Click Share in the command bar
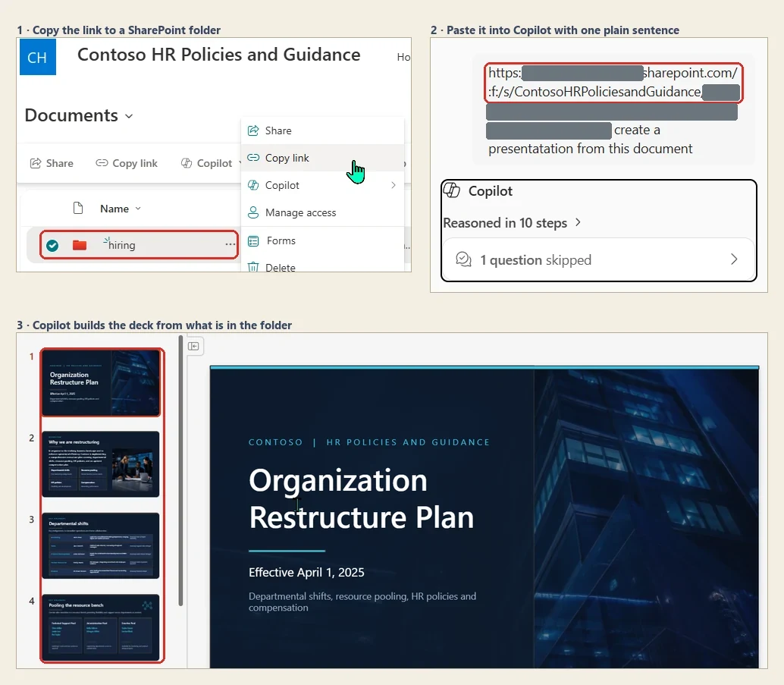Image resolution: width=784 pixels, height=685 pixels. click(52, 163)
